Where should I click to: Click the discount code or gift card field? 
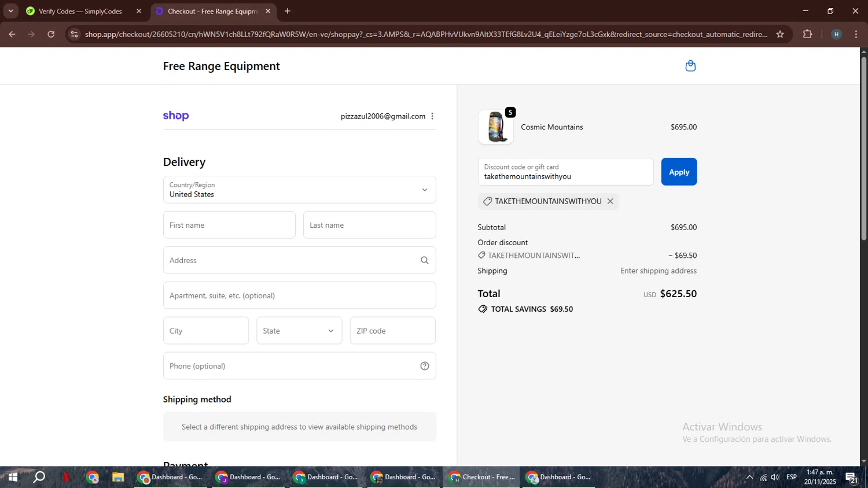pyautogui.click(x=565, y=172)
